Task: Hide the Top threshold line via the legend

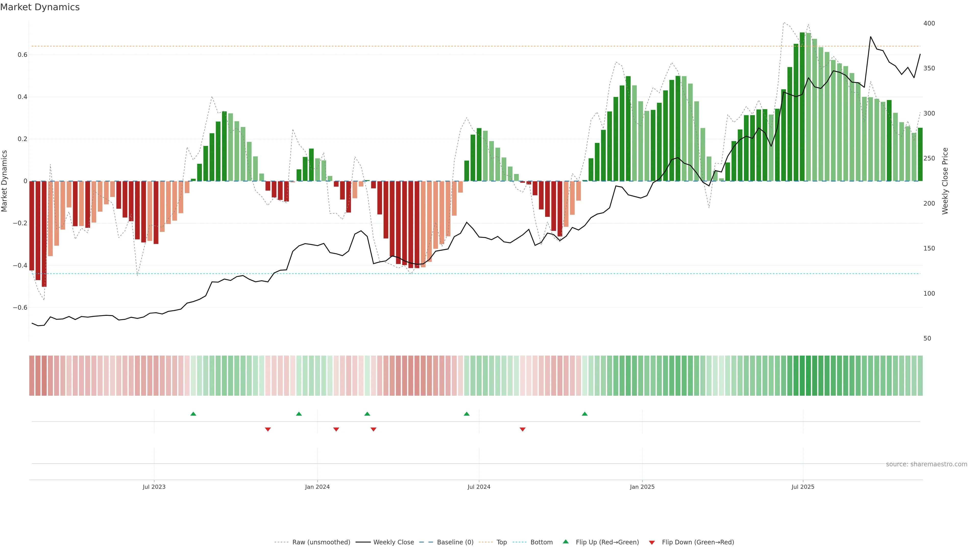Action: click(x=501, y=542)
